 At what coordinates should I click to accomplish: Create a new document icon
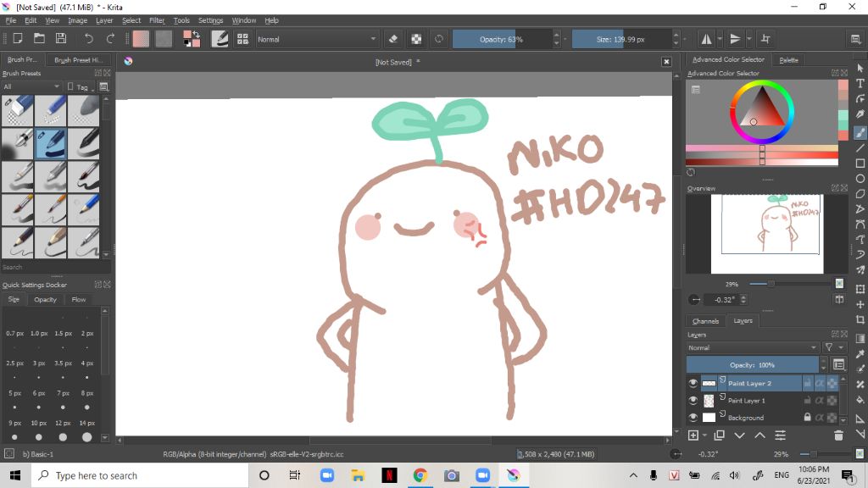[18, 39]
